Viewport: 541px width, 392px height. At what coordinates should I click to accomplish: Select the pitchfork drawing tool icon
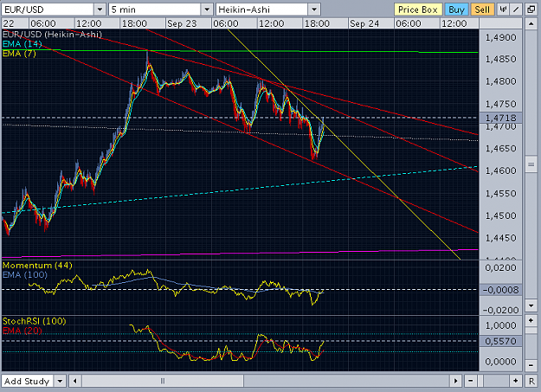503,10
